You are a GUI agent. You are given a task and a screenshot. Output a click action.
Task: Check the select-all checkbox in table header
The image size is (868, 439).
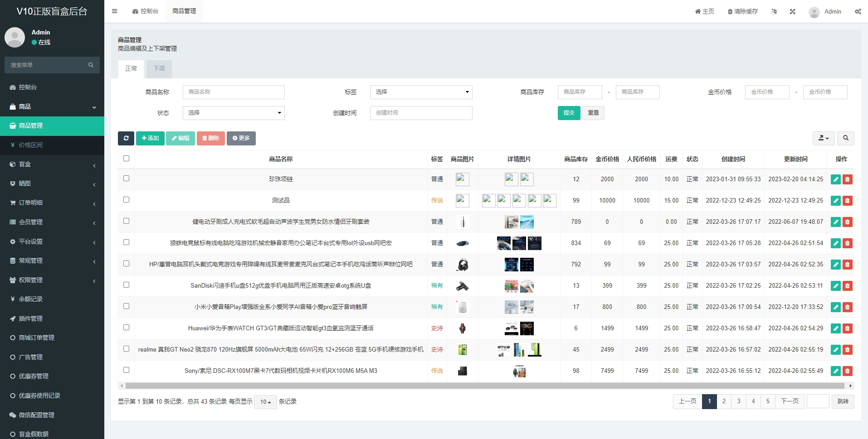click(x=126, y=159)
